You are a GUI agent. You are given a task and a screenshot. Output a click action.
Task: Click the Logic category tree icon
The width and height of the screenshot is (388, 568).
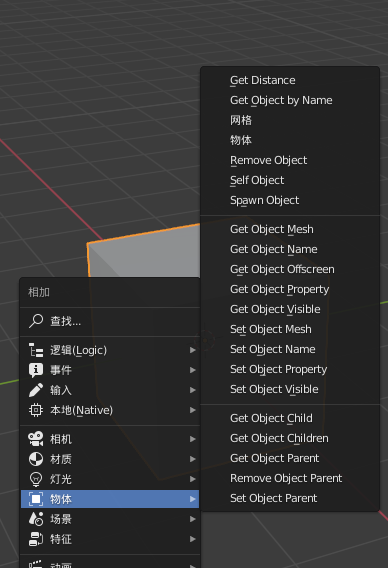point(36,350)
